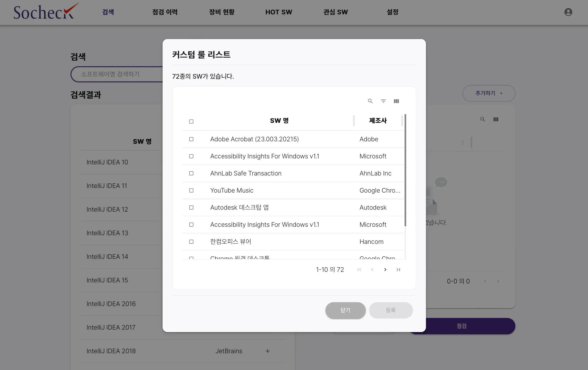Click the dialog list vertical scrollbar

(405, 170)
